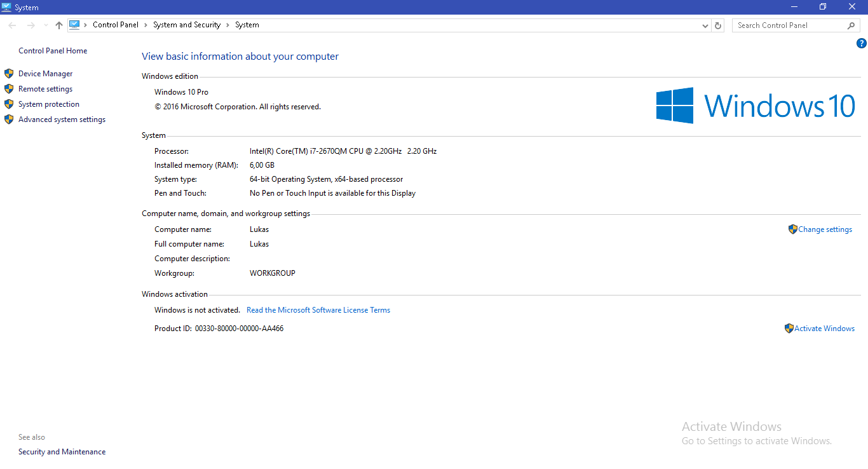Viewport: 868px width, 469px height.
Task: Close the System window
Action: (x=853, y=7)
